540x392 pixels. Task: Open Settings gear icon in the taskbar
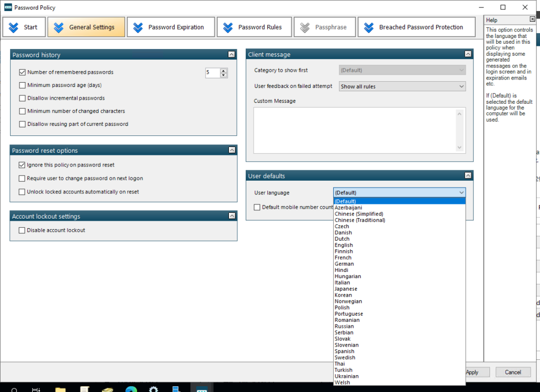point(153,389)
